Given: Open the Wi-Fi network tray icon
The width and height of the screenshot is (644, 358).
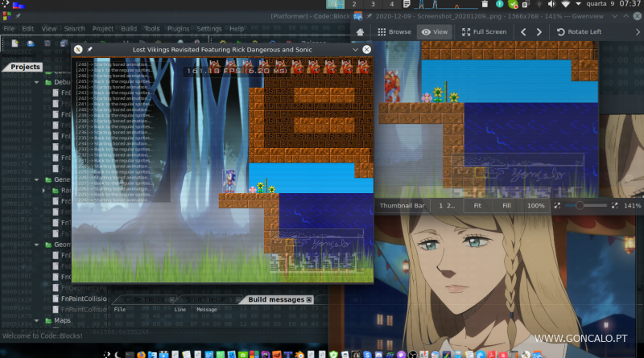Looking at the screenshot, I should [x=566, y=4].
